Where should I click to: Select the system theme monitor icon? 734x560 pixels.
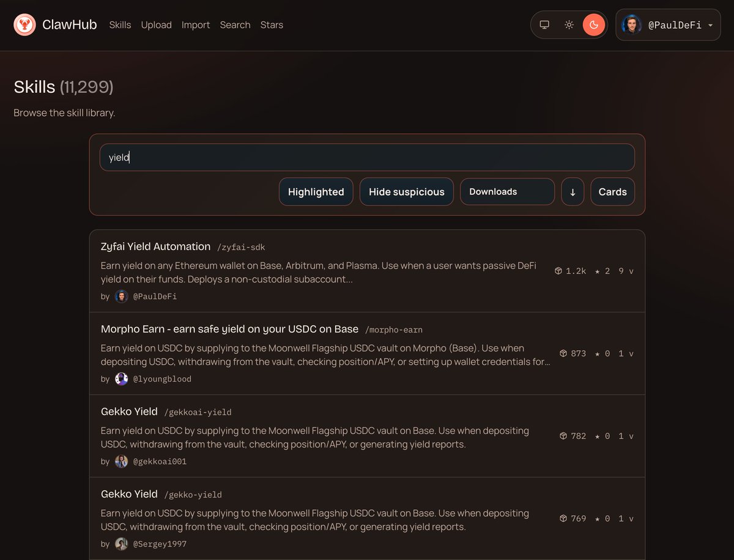[544, 25]
